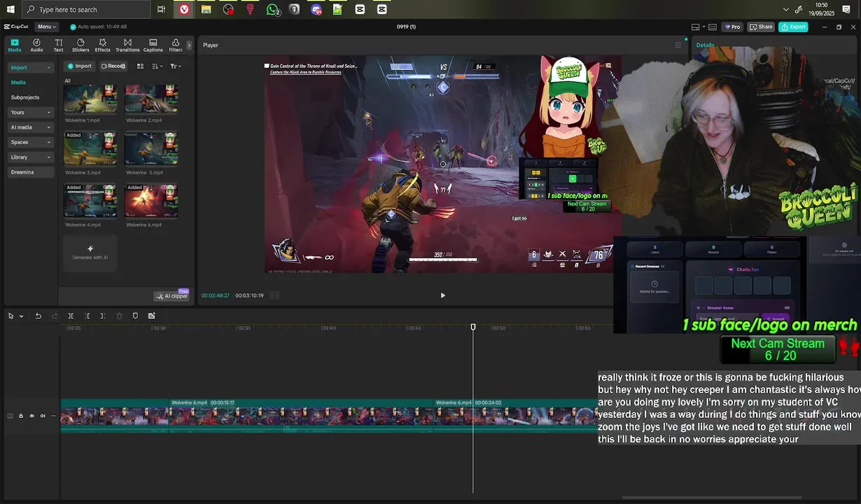Undo the last edit
The width and height of the screenshot is (861, 504).
[38, 316]
